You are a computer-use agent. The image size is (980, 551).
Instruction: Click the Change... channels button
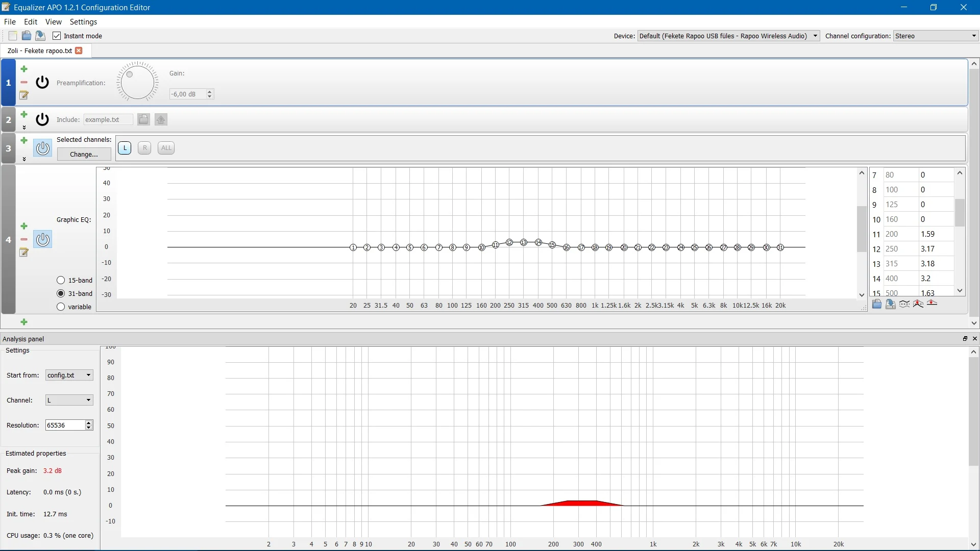click(x=84, y=154)
